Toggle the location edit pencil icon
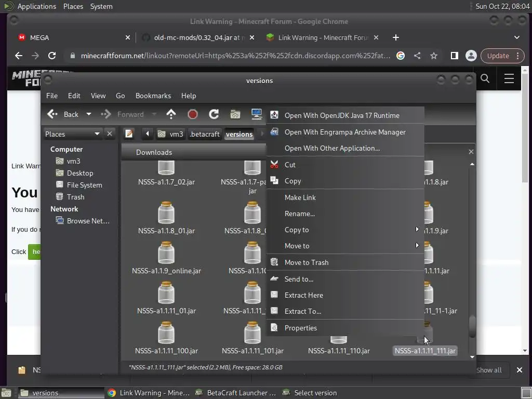This screenshot has height=399, width=532. [129, 134]
